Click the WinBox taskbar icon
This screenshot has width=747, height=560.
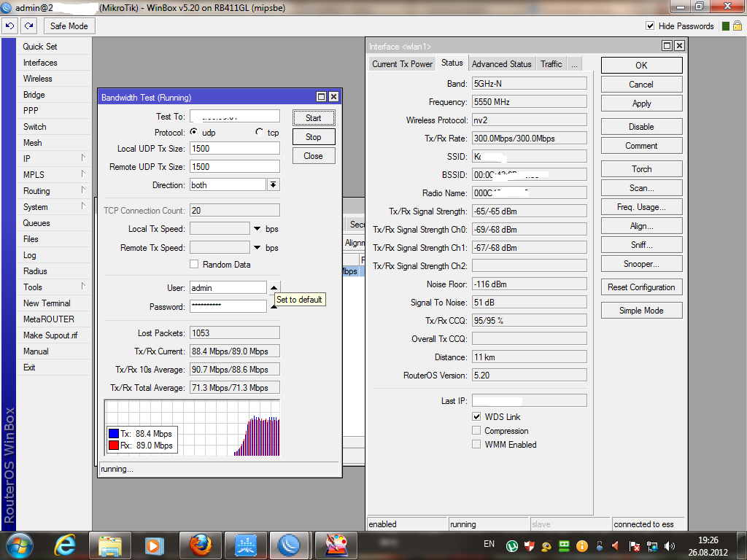coord(290,545)
